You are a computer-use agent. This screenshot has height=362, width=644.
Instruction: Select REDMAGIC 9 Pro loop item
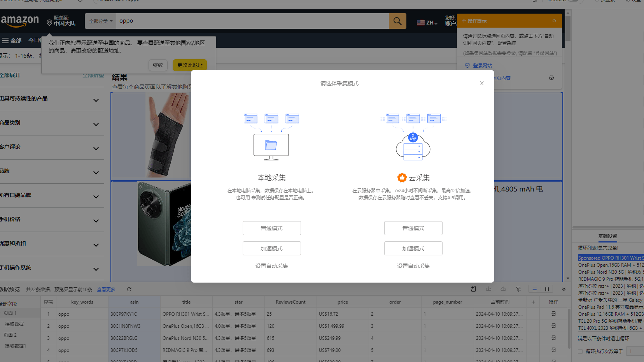tap(611, 279)
